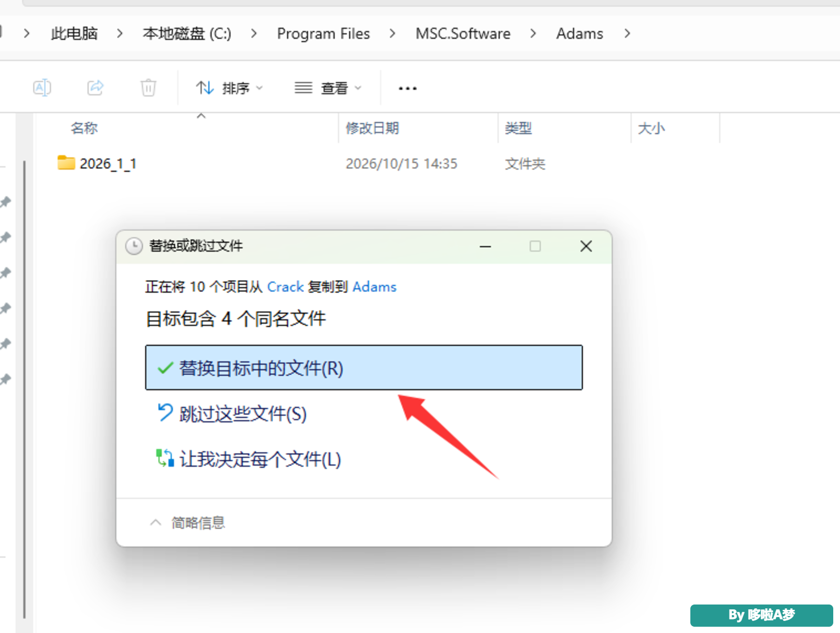This screenshot has height=633, width=840.
Task: Sort by 修改日期 column header
Action: coord(372,128)
